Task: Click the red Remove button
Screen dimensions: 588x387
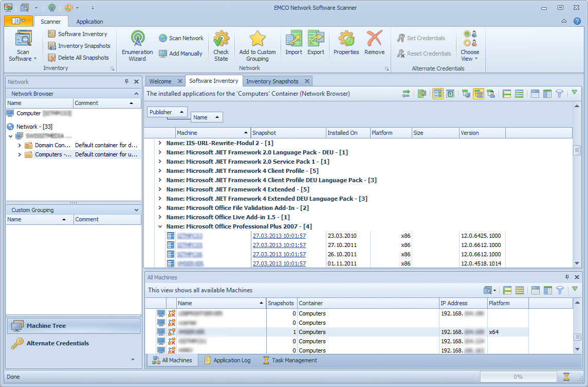Action: click(374, 43)
